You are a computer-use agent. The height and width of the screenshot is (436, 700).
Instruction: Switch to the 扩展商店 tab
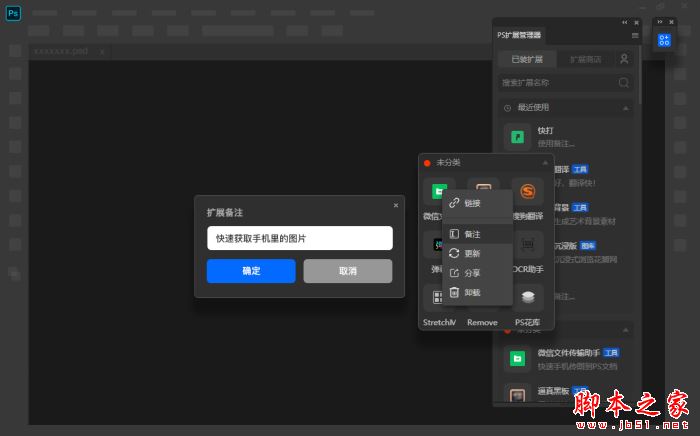point(585,59)
